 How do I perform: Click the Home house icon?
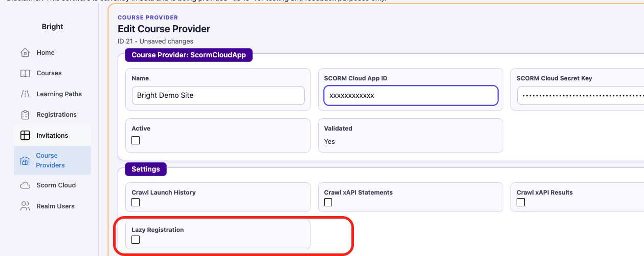pos(25,53)
